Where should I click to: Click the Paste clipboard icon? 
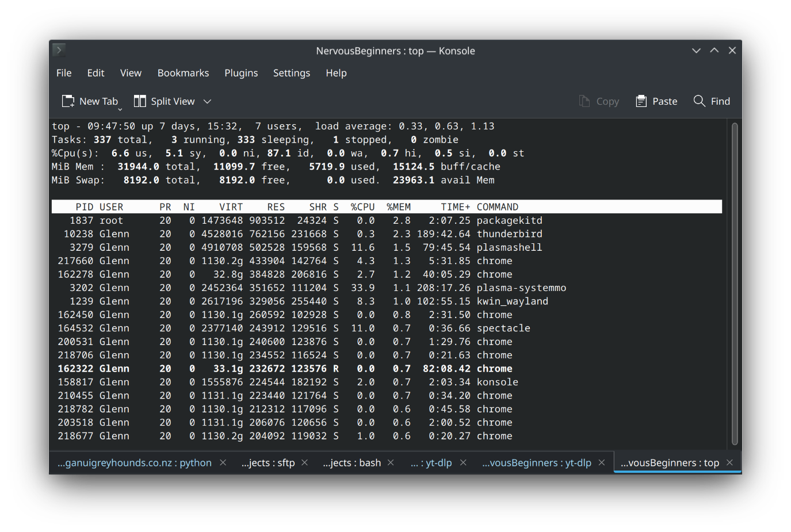(641, 101)
